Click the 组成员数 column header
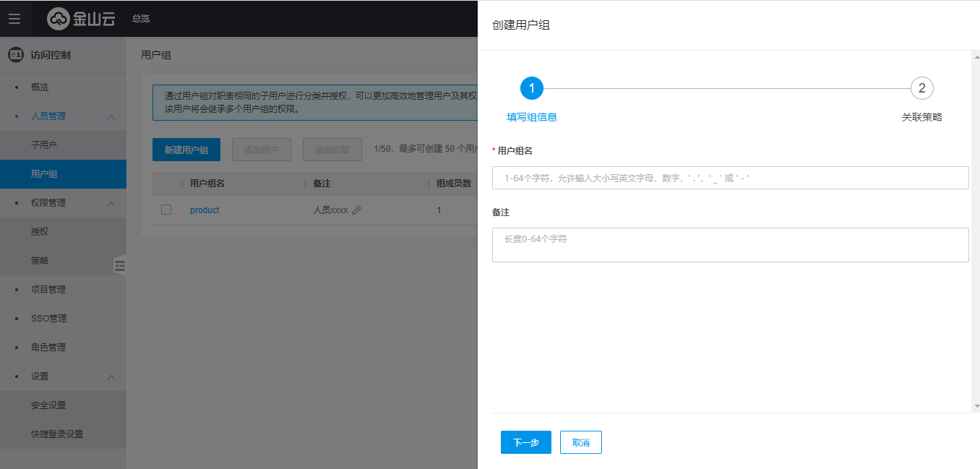The height and width of the screenshot is (469, 980). tap(454, 184)
